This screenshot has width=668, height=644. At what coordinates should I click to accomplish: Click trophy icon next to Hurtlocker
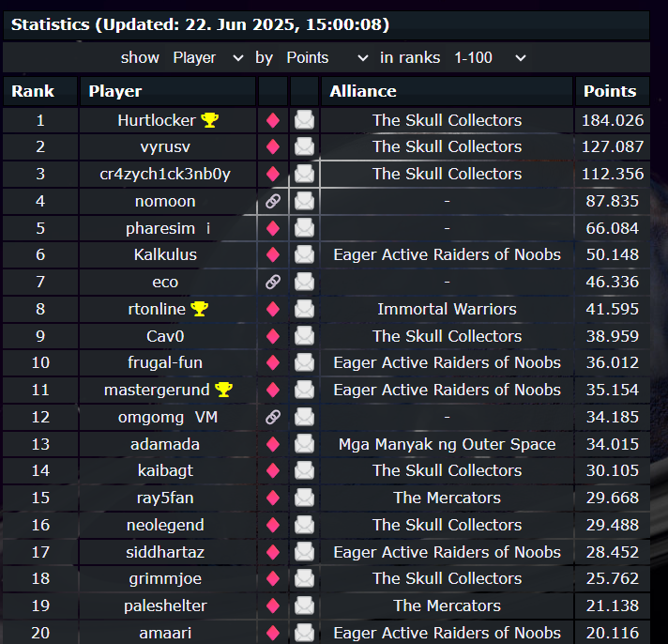[209, 120]
